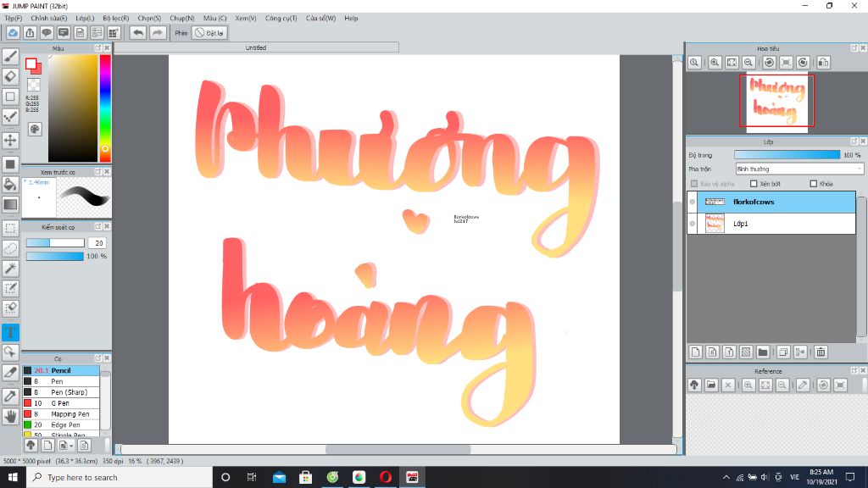Duplicate the current layer
Screen dimensions: 868x488
(x=782, y=352)
